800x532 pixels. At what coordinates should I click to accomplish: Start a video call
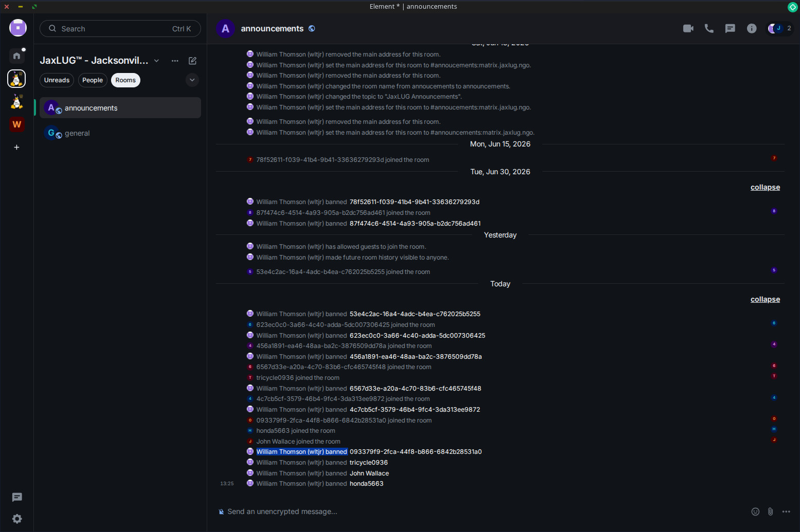(x=688, y=28)
